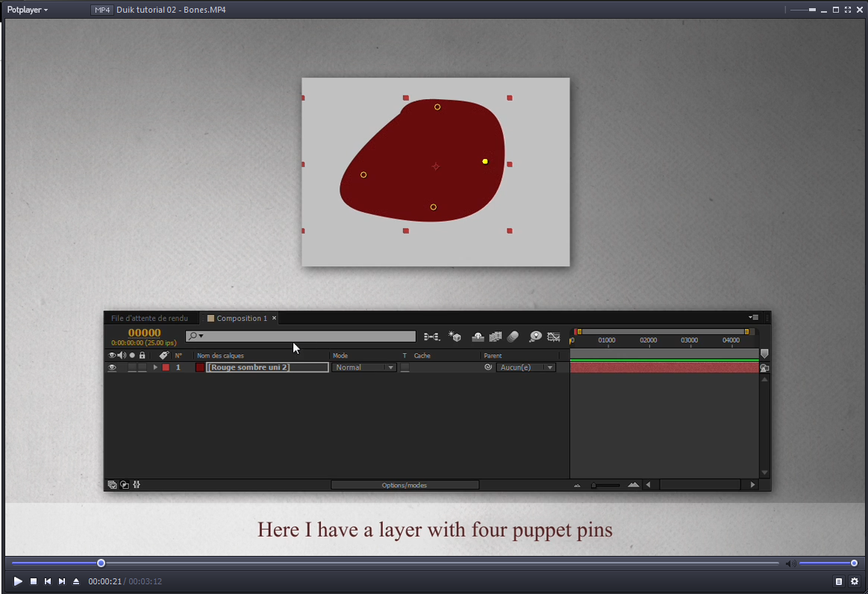Click the video seek bar handle
Screen dimensions: 868x594
point(101,563)
